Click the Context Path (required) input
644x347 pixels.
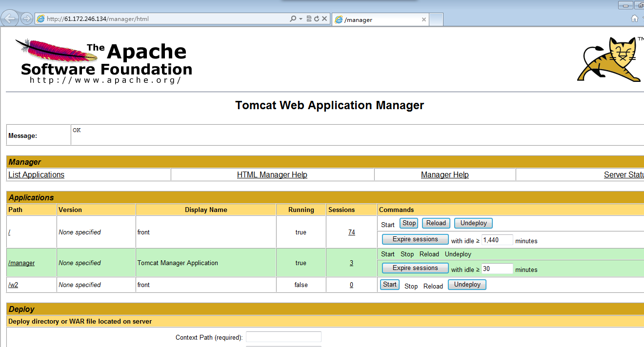point(283,337)
